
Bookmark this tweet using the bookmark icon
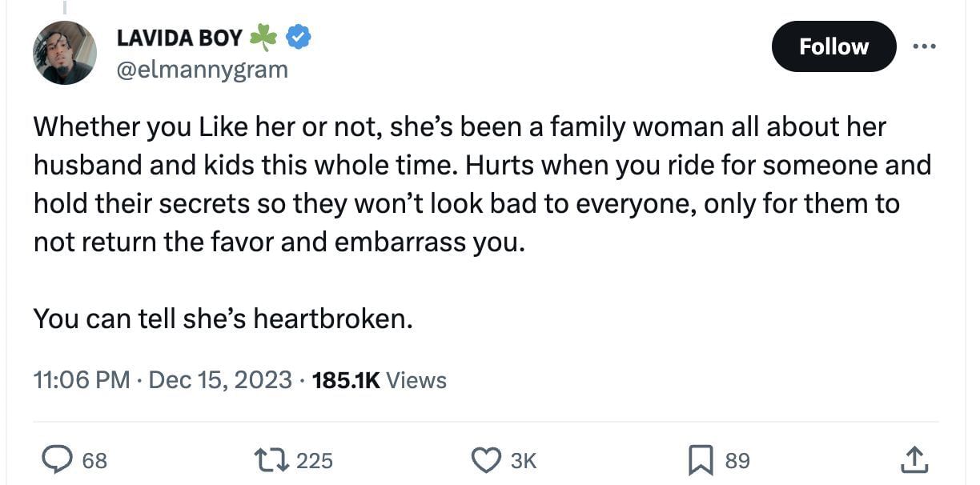coord(701,459)
